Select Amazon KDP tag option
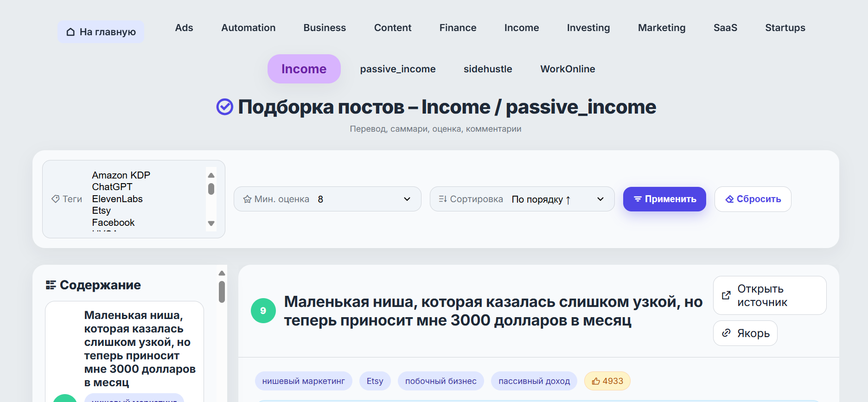 pyautogui.click(x=121, y=175)
